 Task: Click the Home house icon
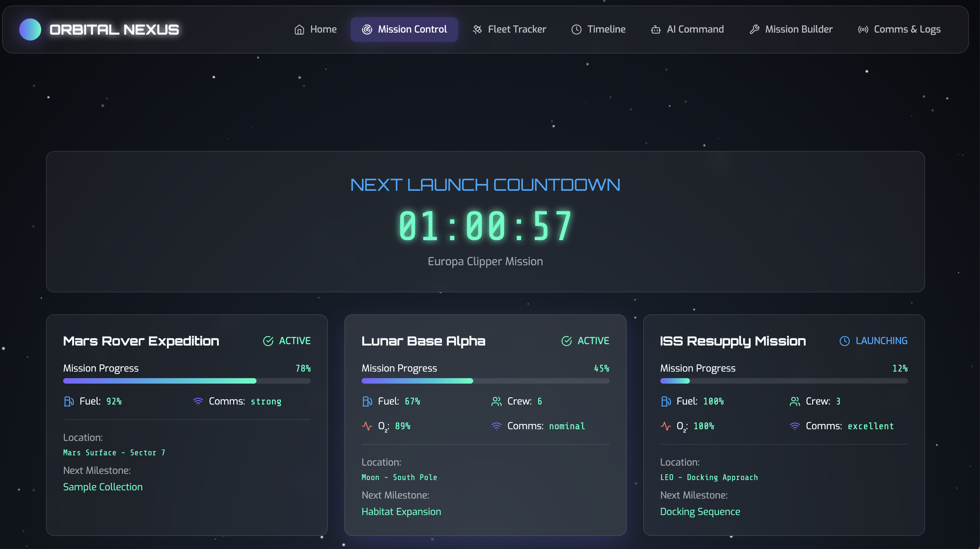click(299, 29)
